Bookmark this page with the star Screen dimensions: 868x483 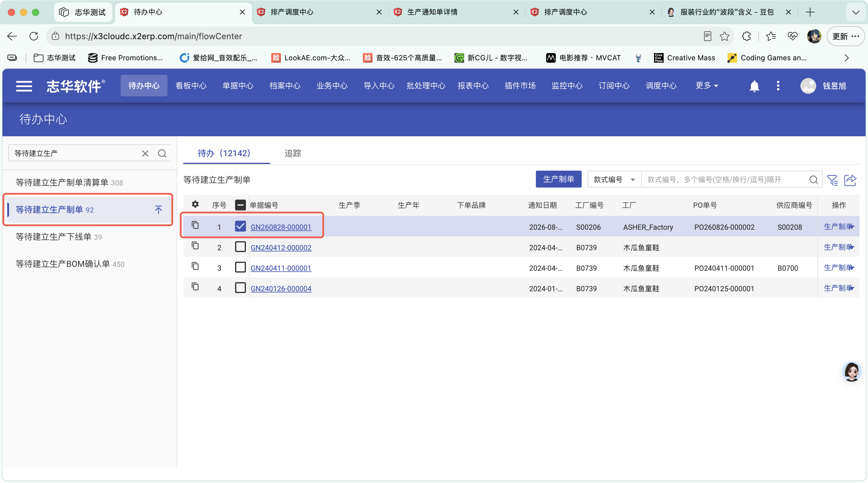click(725, 36)
